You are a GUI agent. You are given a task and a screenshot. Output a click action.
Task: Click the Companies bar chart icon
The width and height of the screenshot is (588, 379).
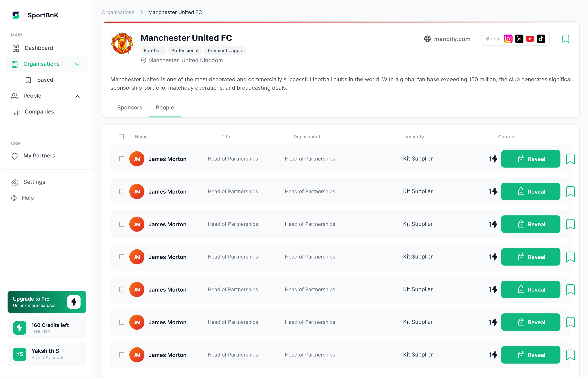pyautogui.click(x=16, y=112)
